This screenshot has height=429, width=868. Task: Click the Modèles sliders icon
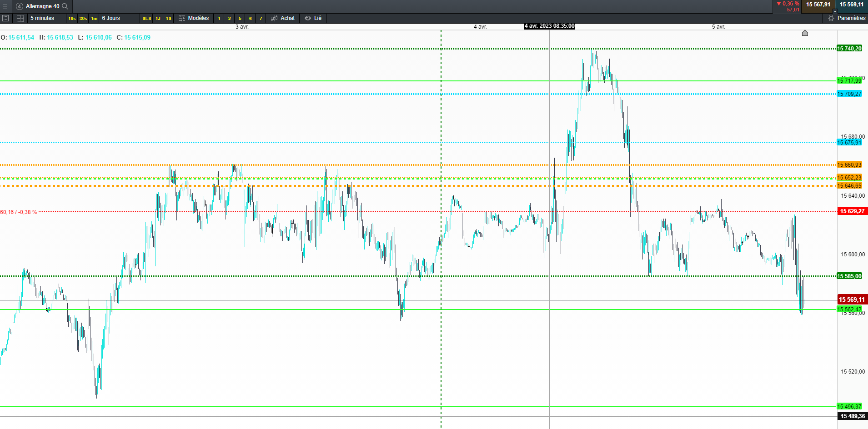(x=182, y=18)
